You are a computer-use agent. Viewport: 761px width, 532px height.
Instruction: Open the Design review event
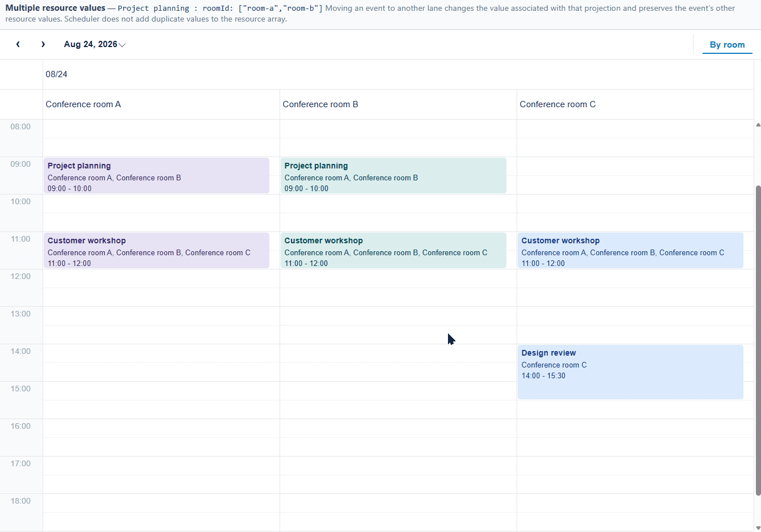click(631, 372)
